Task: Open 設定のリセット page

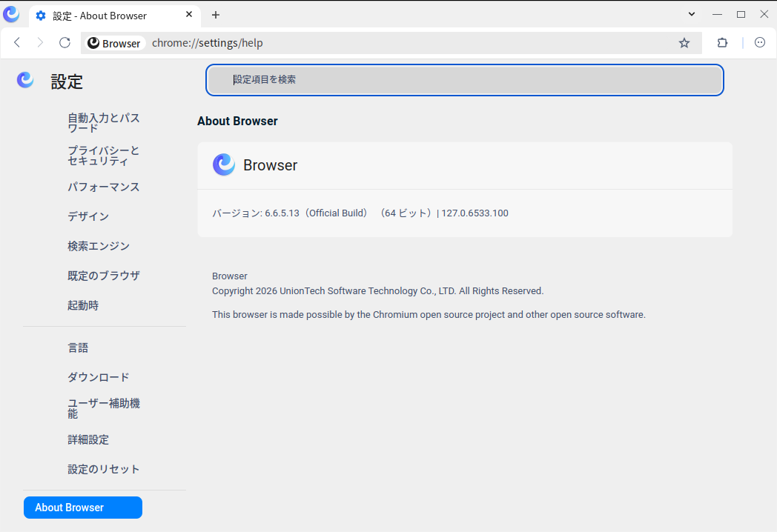Action: coord(104,469)
